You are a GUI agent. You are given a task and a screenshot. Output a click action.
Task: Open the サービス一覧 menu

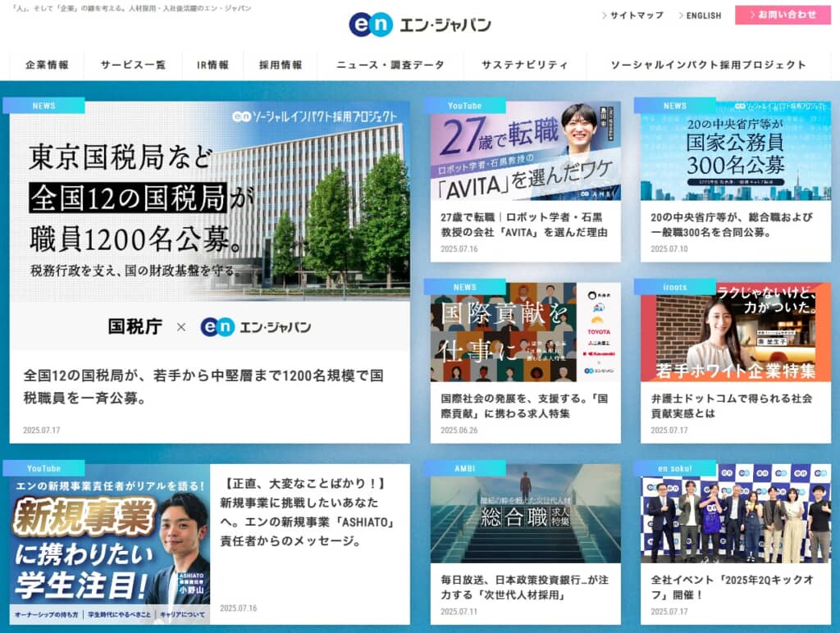point(133,65)
